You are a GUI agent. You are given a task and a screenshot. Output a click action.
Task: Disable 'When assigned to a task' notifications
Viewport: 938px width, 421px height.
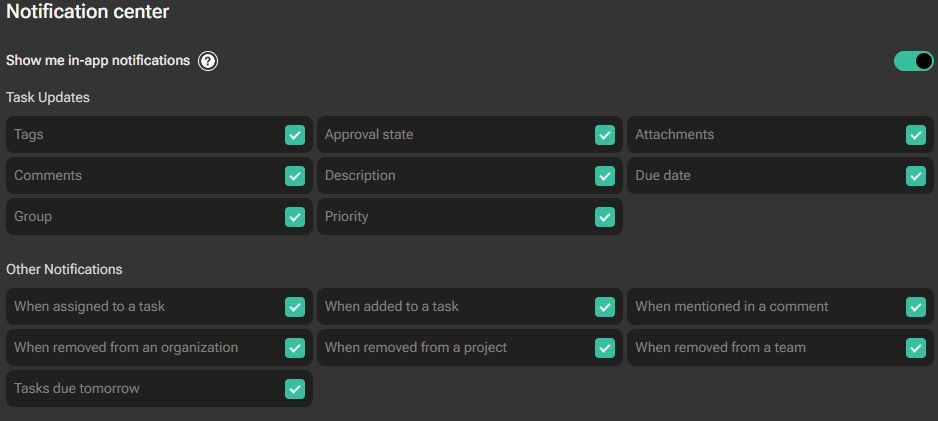pyautogui.click(x=295, y=307)
